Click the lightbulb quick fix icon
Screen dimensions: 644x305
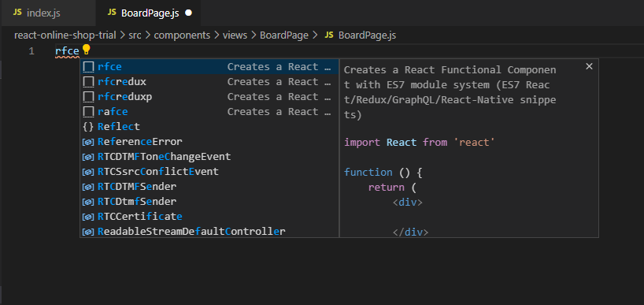tap(86, 50)
